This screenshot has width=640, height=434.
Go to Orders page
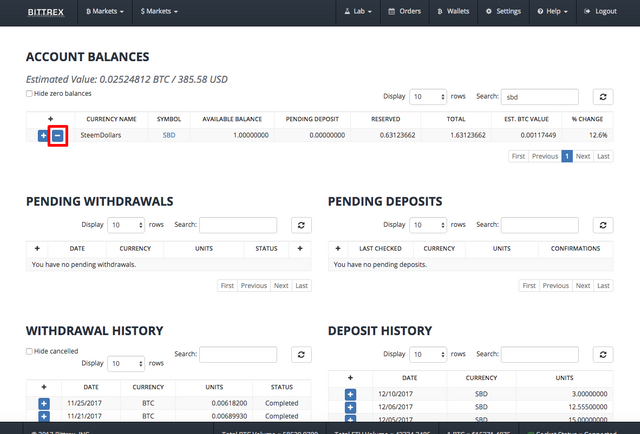pyautogui.click(x=404, y=11)
